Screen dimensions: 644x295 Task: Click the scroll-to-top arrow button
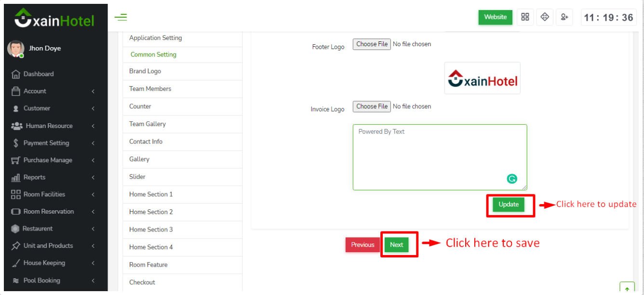click(x=627, y=289)
